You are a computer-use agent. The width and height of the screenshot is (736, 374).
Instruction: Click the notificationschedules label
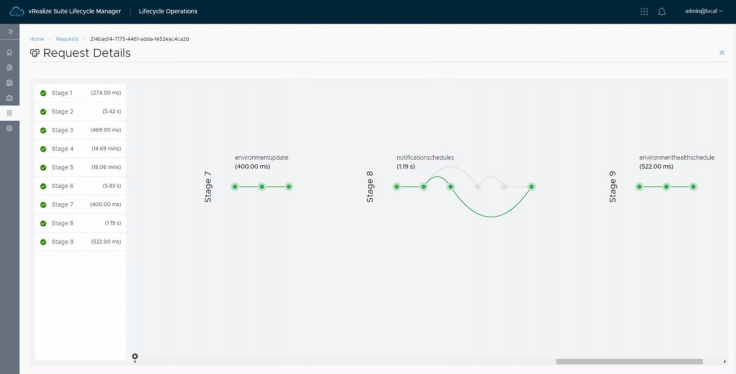425,158
